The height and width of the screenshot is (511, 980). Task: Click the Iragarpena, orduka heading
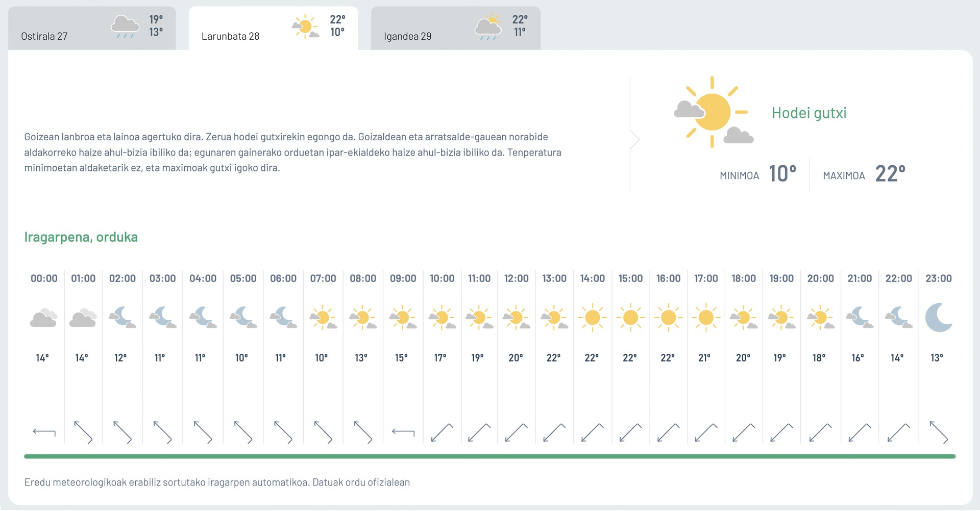81,237
